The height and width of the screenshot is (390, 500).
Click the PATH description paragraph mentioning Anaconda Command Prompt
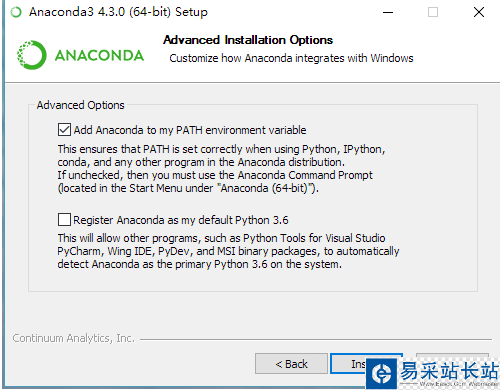[x=221, y=168]
